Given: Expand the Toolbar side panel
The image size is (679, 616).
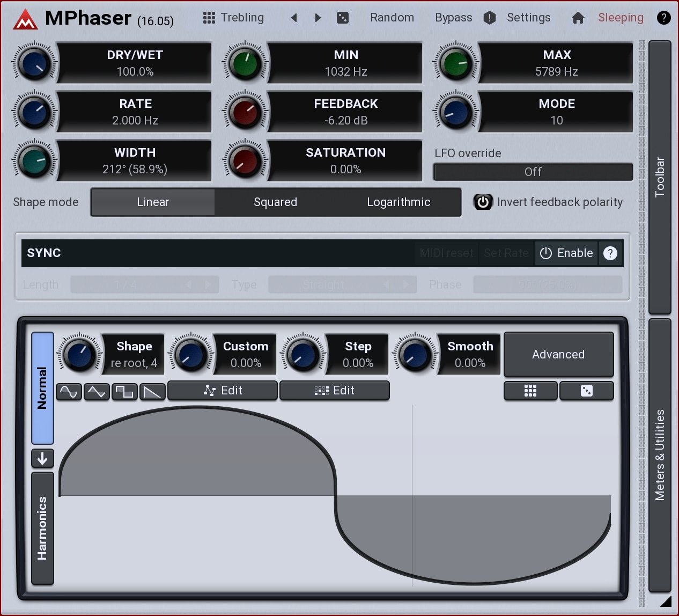Looking at the screenshot, I should click(x=660, y=177).
